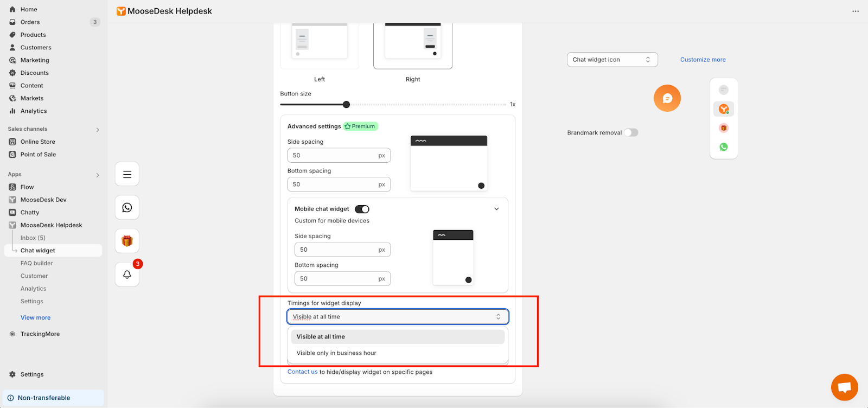Click the gift box floating button
Screen dimensions: 868x408
click(x=127, y=241)
